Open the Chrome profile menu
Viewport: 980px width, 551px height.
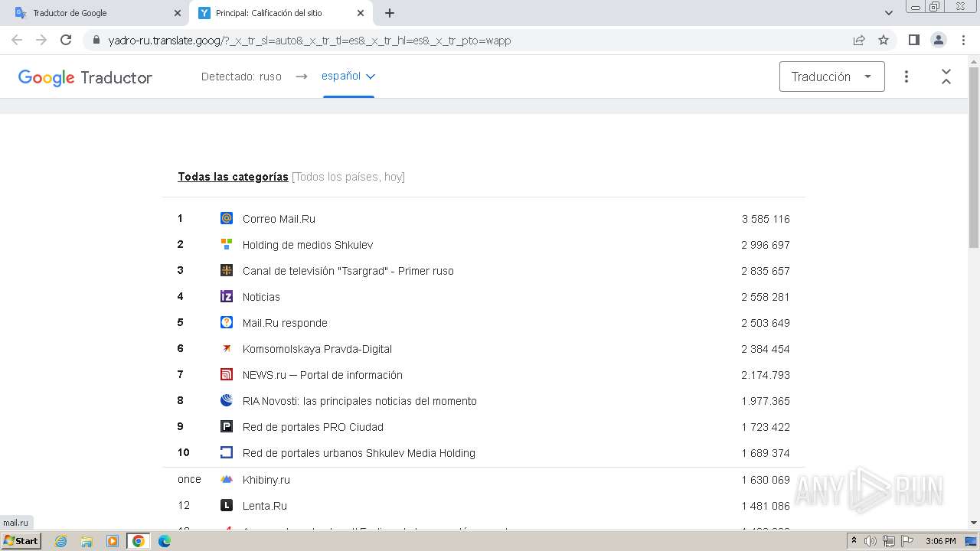pos(938,40)
